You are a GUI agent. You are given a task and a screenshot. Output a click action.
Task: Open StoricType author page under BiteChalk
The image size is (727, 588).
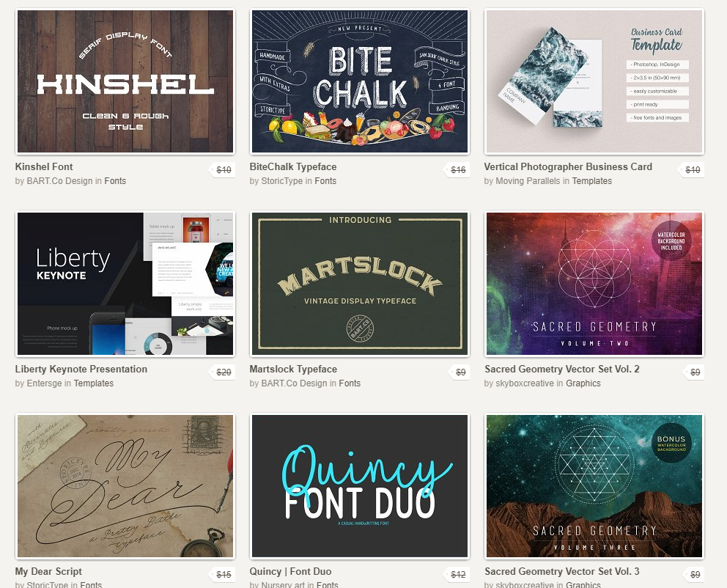[x=282, y=181]
